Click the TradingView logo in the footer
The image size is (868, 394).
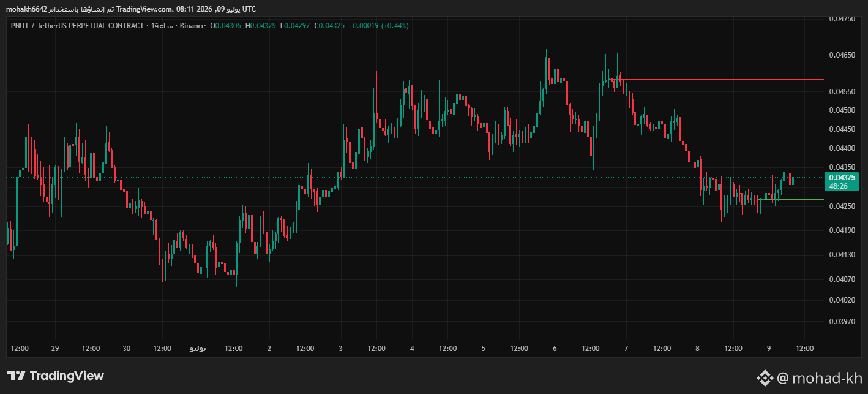pyautogui.click(x=56, y=376)
